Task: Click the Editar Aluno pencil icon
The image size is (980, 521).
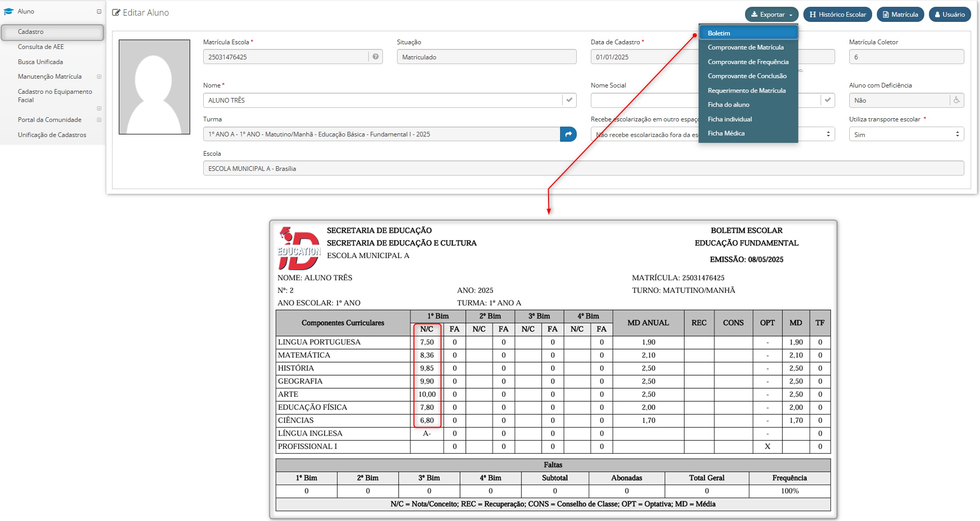Action: (116, 13)
